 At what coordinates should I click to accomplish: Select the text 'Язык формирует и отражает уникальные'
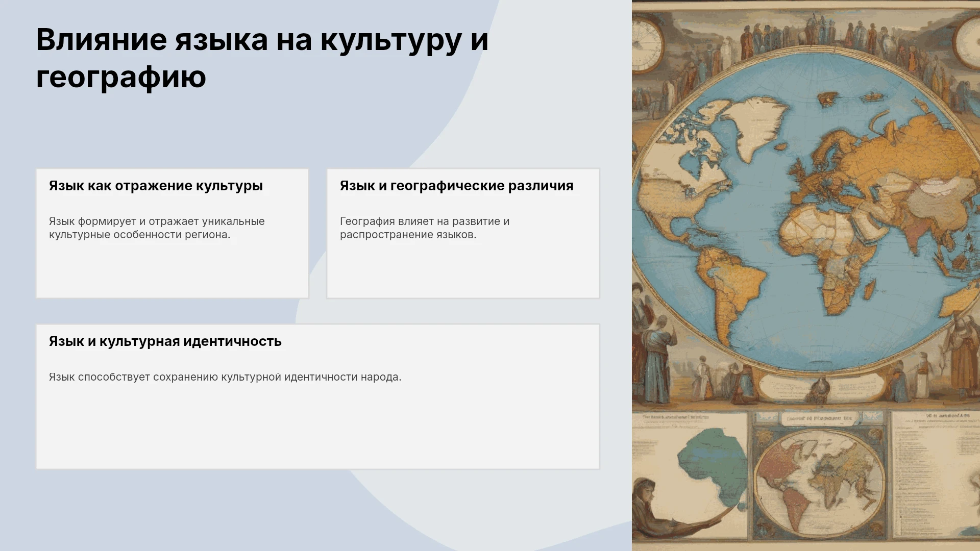157,221
